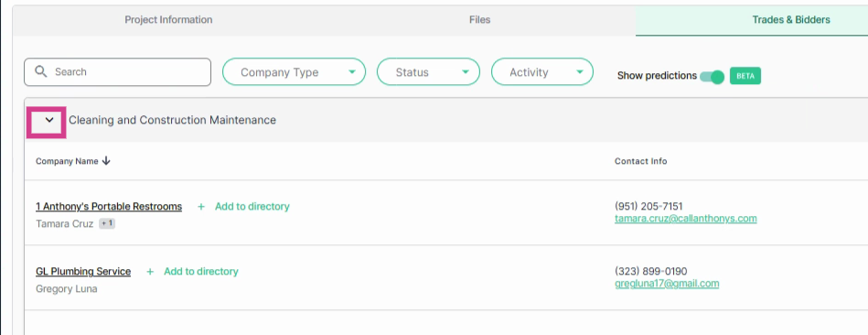Open the Activity filter dropdown
868x335 pixels.
(x=542, y=72)
